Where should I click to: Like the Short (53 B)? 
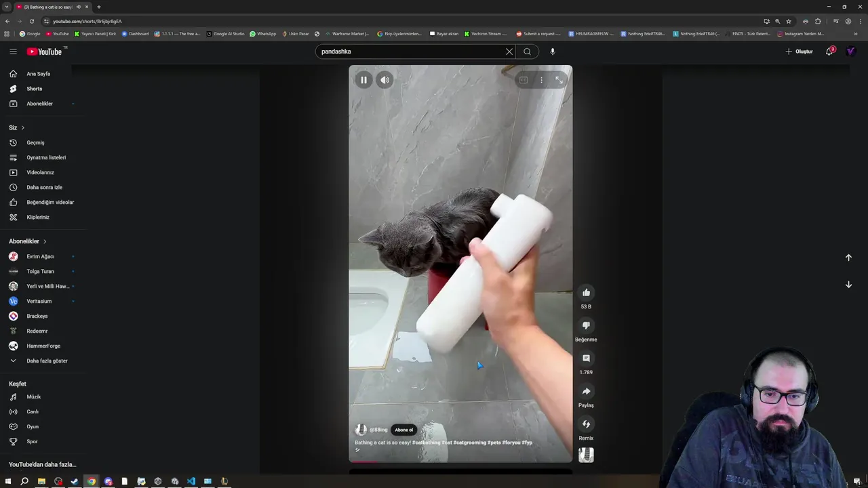coord(586,293)
